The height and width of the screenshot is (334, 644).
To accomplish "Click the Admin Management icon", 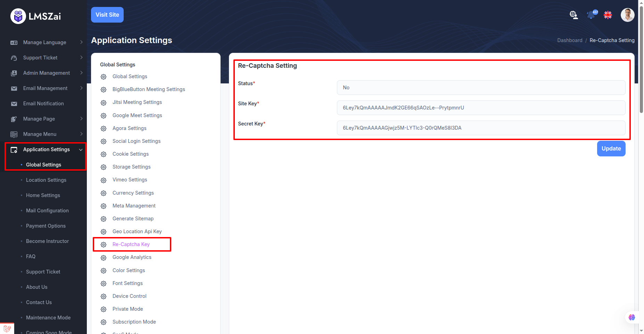I will pos(14,73).
